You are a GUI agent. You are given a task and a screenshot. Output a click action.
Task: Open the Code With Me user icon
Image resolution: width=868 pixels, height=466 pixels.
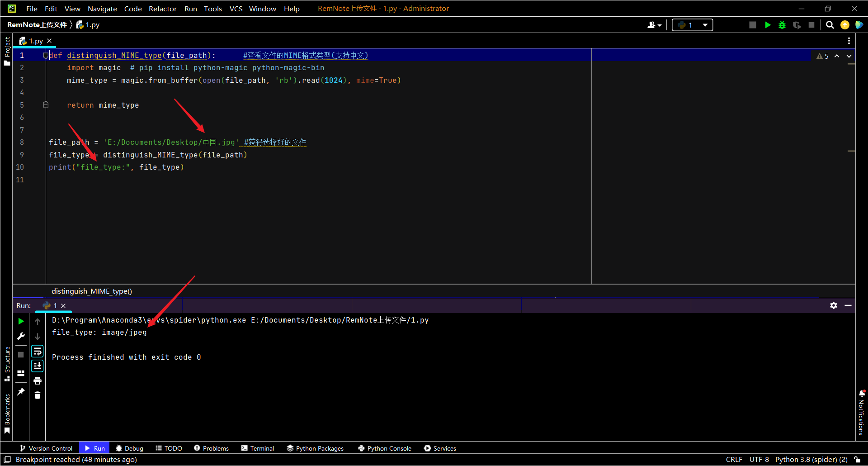654,25
